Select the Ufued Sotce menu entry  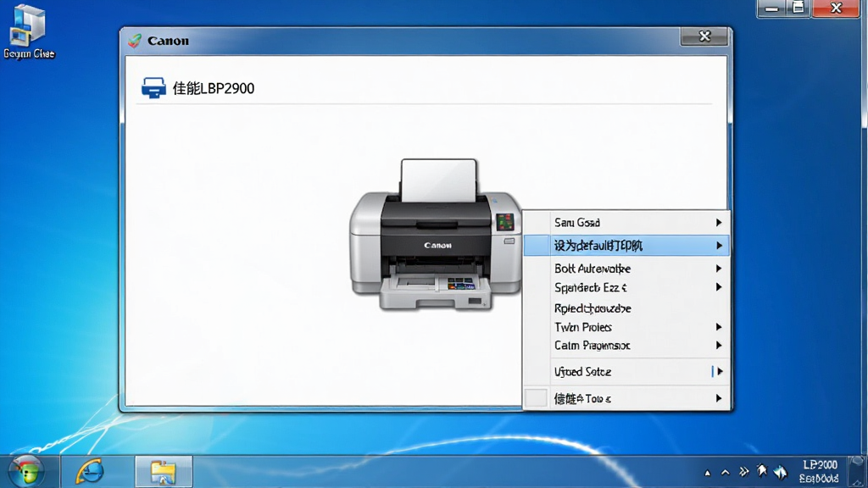coord(626,372)
